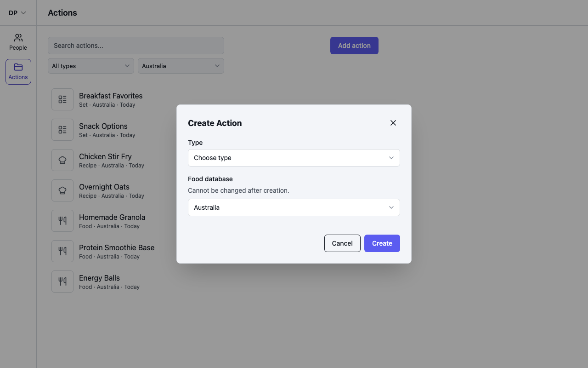The height and width of the screenshot is (368, 588).
Task: Click the Snack Options set icon
Action: click(x=62, y=130)
